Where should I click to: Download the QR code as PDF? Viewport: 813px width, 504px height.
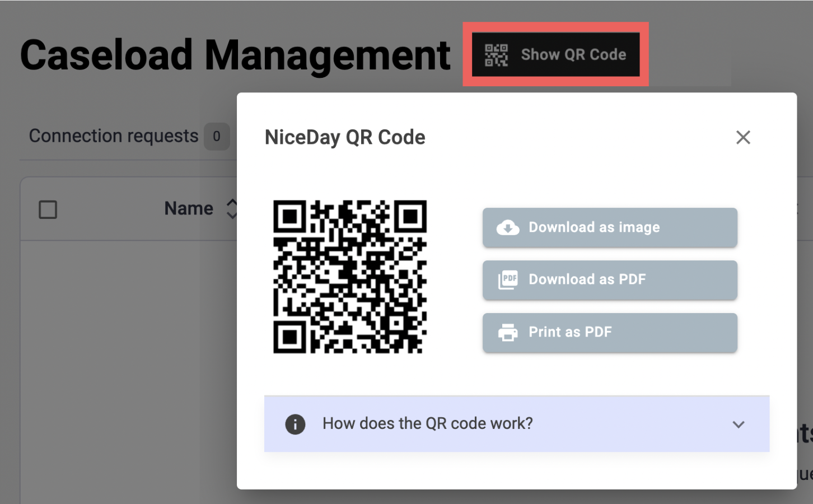(x=610, y=279)
